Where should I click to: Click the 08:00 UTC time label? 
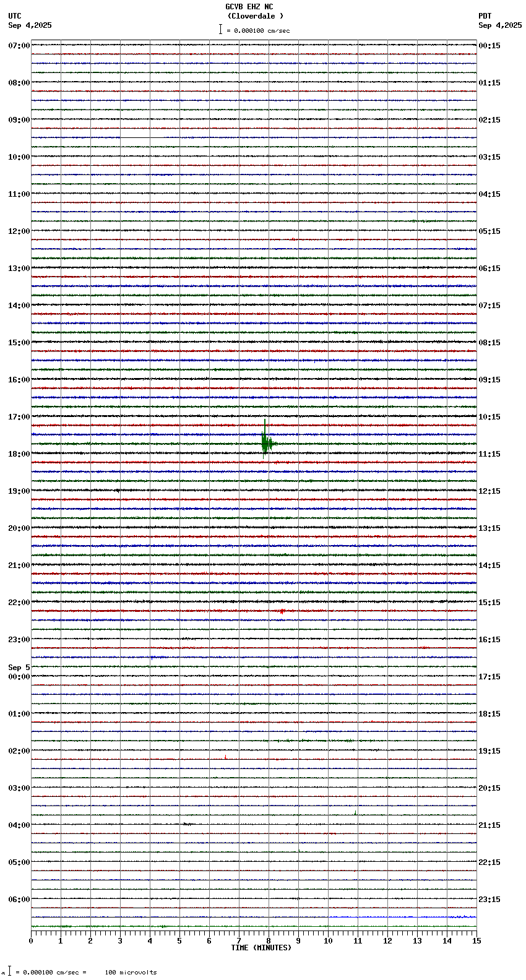[x=19, y=83]
